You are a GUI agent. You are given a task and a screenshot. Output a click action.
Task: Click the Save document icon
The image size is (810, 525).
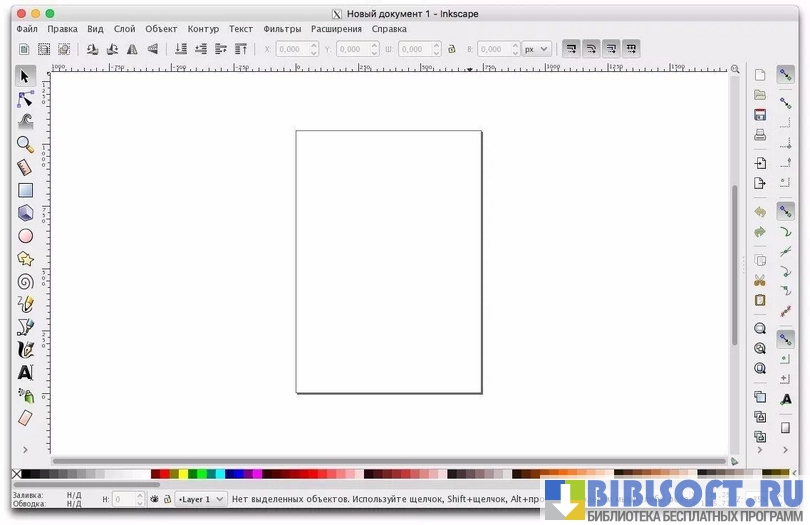click(x=760, y=115)
